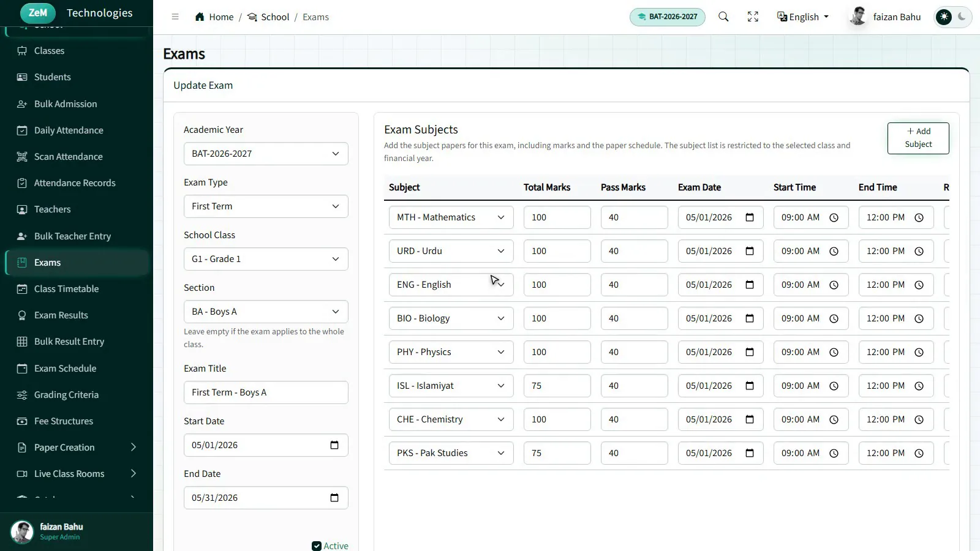The image size is (980, 551).
Task: Expand the Live Class Rooms submenu chevron
Action: click(x=133, y=474)
